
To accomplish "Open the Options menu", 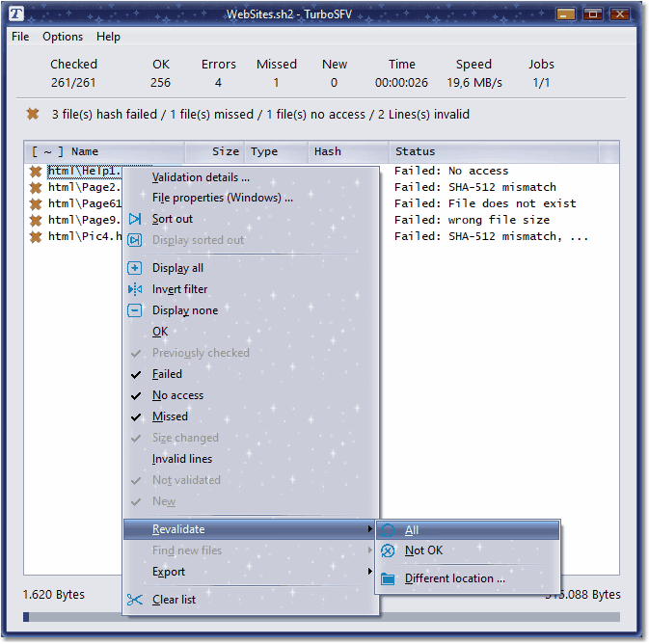I will 63,37.
